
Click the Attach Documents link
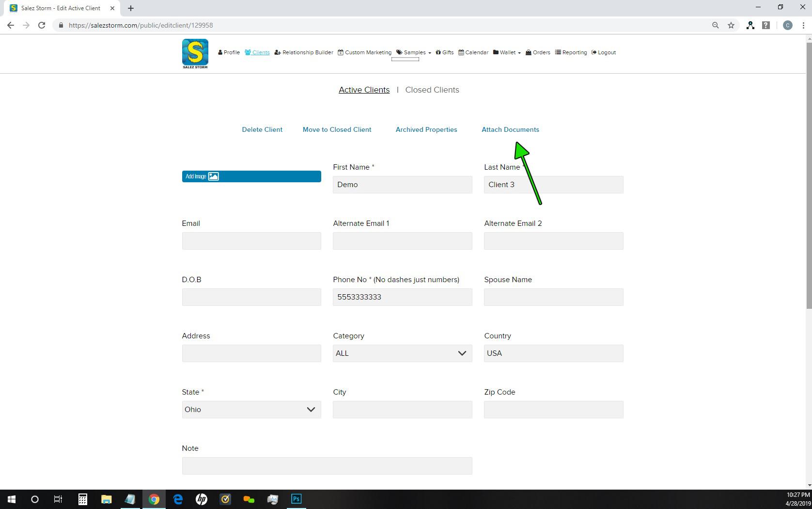tap(510, 129)
